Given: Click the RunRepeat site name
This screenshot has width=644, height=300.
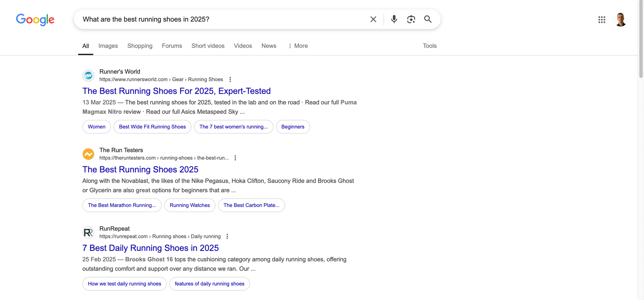Looking at the screenshot, I should [x=114, y=229].
